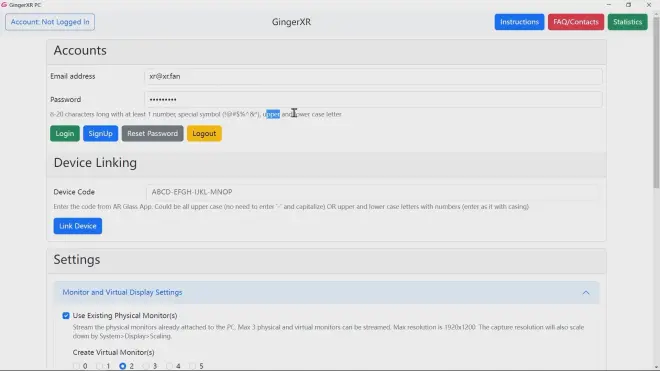The image size is (660, 371).
Task: Select 0 virtual monitors radio option
Action: 76,366
